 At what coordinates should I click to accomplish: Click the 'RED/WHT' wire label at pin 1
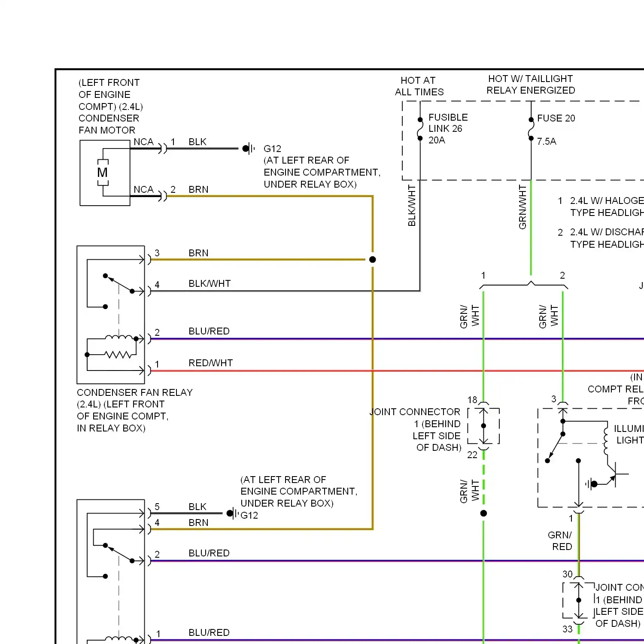pos(210,363)
